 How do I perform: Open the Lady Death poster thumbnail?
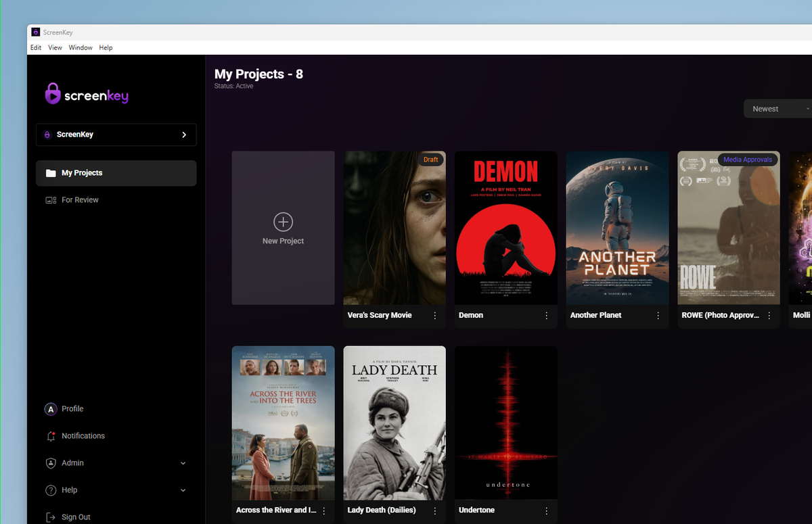[394, 423]
